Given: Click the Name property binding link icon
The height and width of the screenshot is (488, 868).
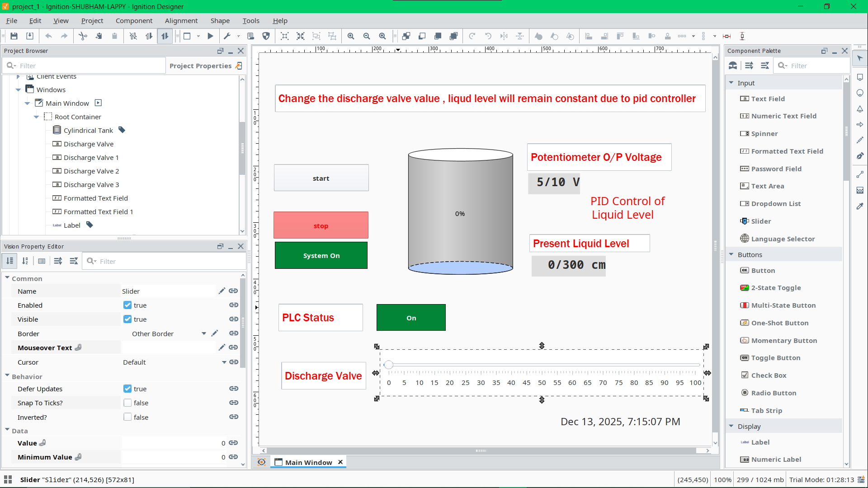Looking at the screenshot, I should (233, 291).
